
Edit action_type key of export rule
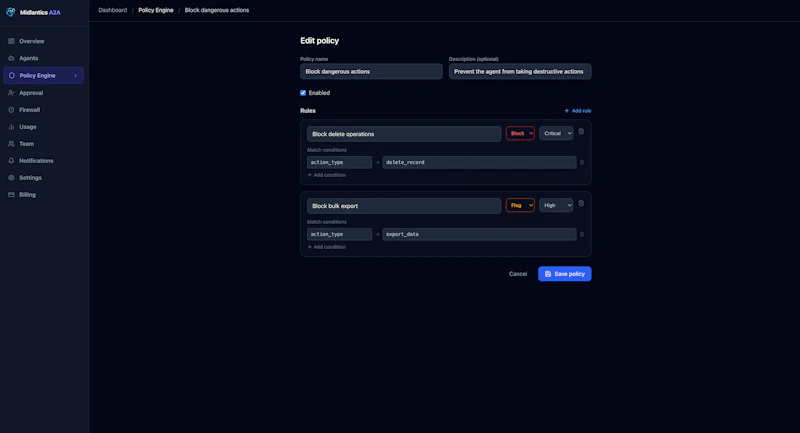339,234
